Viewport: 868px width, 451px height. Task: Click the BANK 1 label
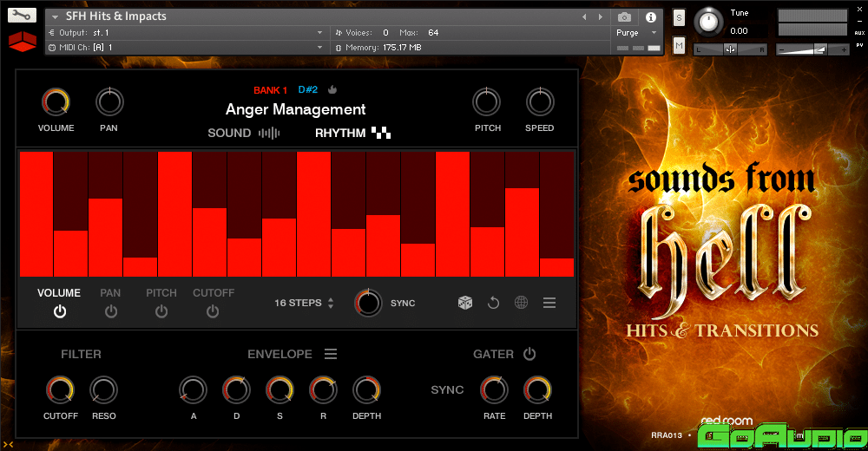click(x=270, y=90)
